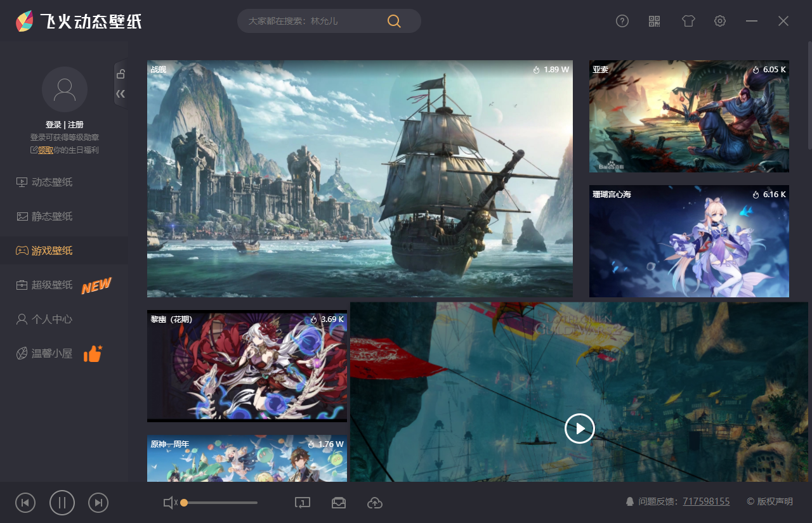The width and height of the screenshot is (812, 523).
Task: Open the wallpaper inbox tray icon
Action: 339,503
